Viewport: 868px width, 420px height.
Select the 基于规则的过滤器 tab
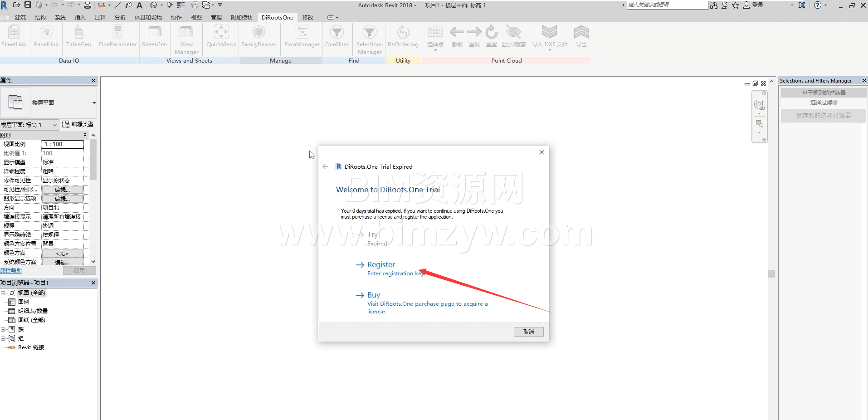824,93
